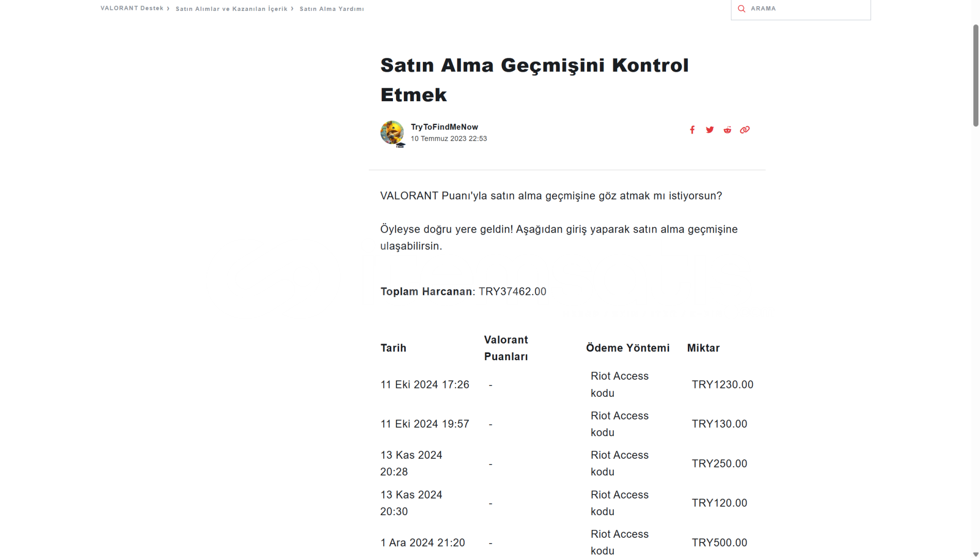Select the date 11 Eki 2024 17:26
Viewport: 980px width, 558px height.
(425, 384)
